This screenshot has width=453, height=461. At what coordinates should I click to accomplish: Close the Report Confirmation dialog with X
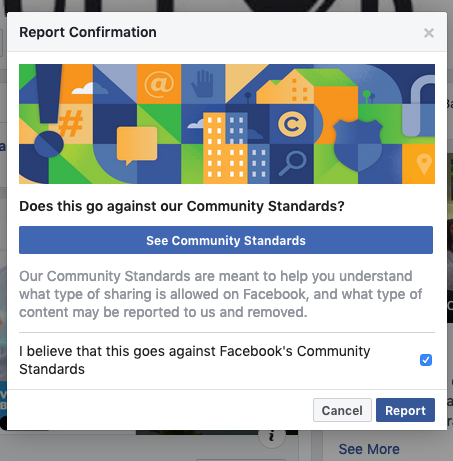coord(429,33)
